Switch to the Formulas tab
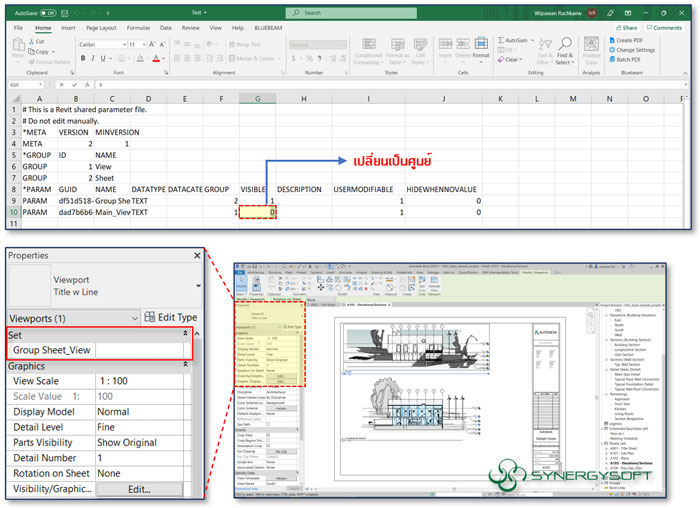Image resolution: width=700 pixels, height=508 pixels. pyautogui.click(x=138, y=28)
